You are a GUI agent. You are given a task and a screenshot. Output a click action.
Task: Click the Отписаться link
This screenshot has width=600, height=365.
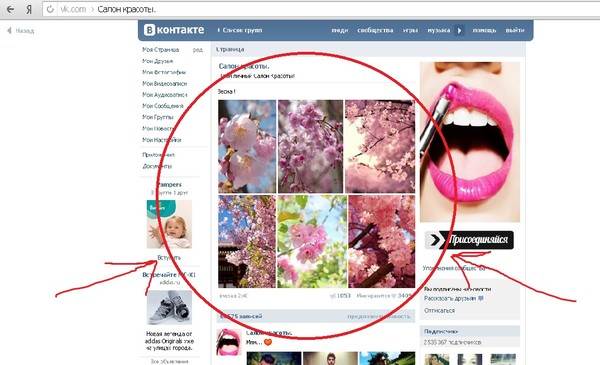coord(439,311)
